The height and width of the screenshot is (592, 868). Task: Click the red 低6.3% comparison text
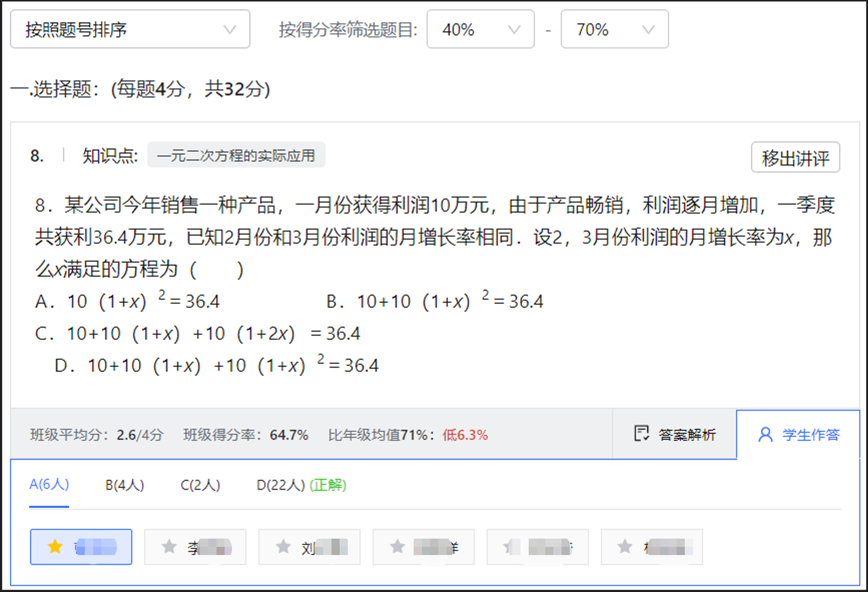click(x=465, y=435)
